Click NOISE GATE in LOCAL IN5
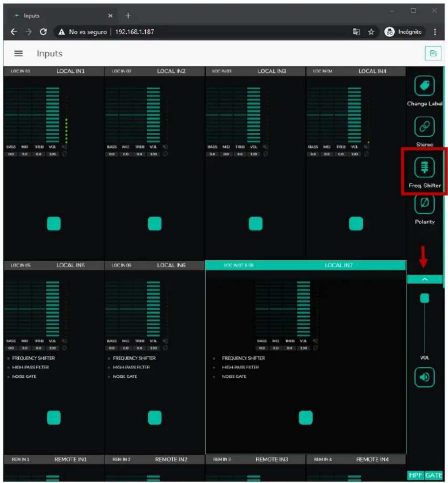The height and width of the screenshot is (483, 448). coord(24,376)
